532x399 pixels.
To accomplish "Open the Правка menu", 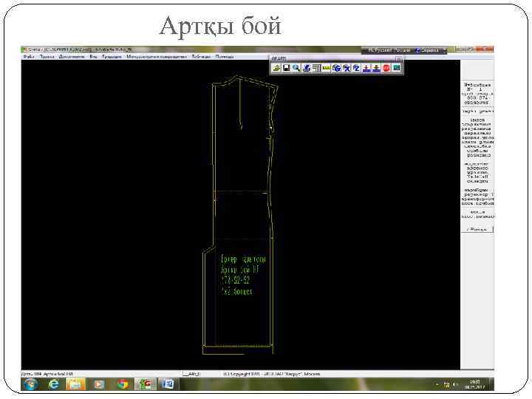I will click(x=47, y=57).
